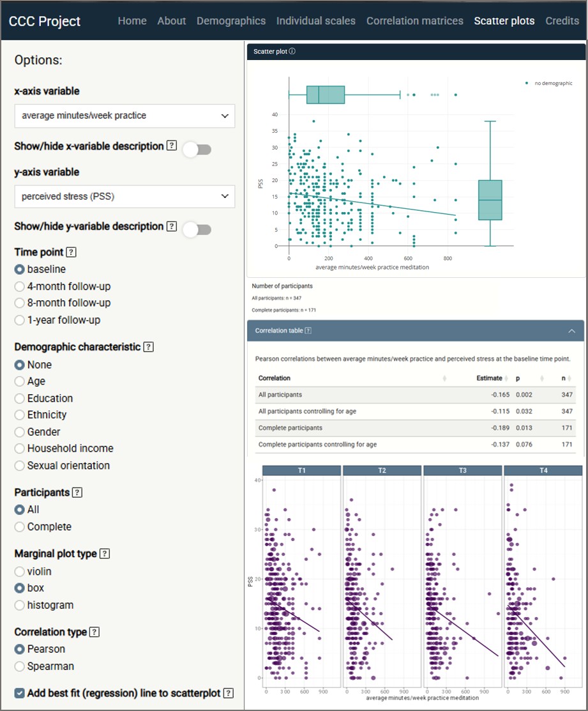Click the Correlation table help icon
This screenshot has width=588, height=711.
tap(308, 330)
